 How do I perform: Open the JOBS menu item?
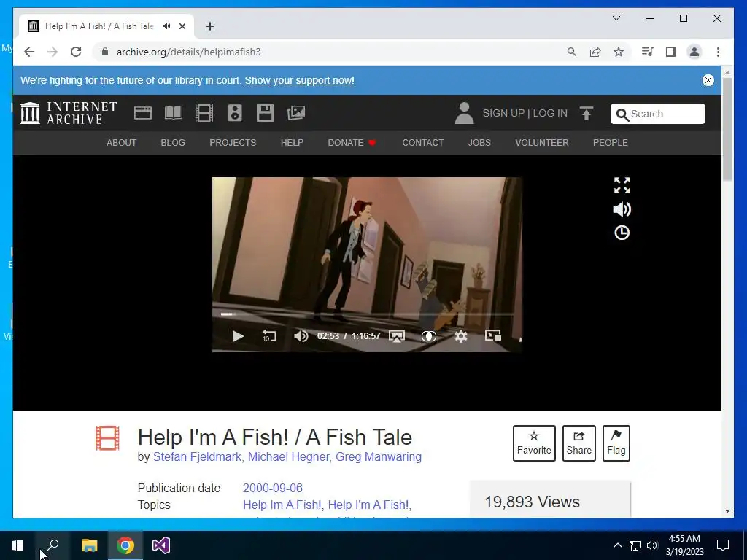click(x=479, y=143)
